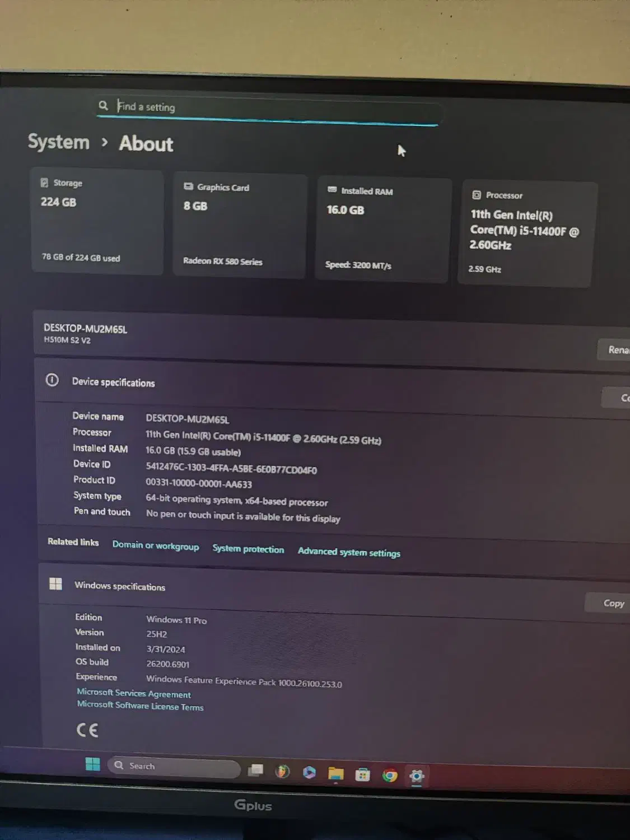
Task: Open Settings from the taskbar
Action: [x=417, y=776]
